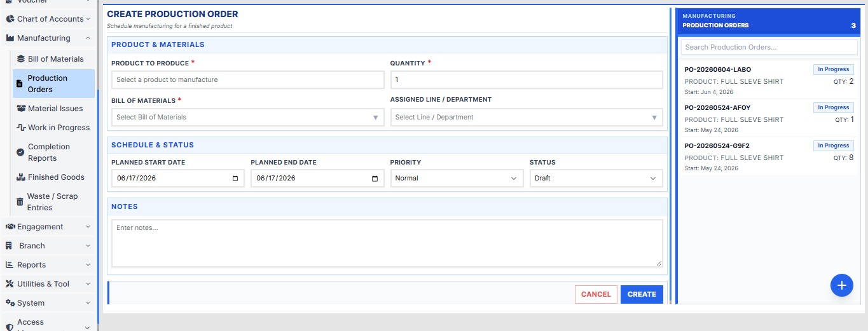
Task: Open Bill of Materials menu item
Action: 53,59
